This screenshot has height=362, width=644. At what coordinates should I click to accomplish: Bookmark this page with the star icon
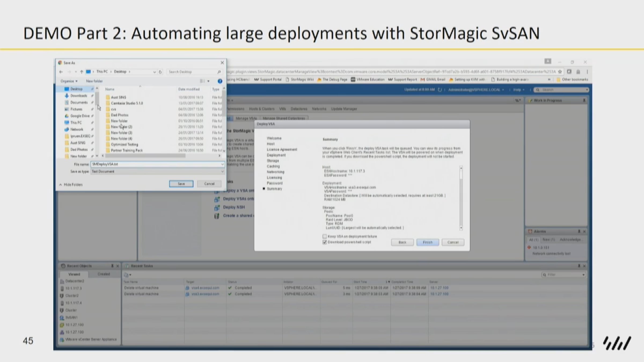(560, 72)
